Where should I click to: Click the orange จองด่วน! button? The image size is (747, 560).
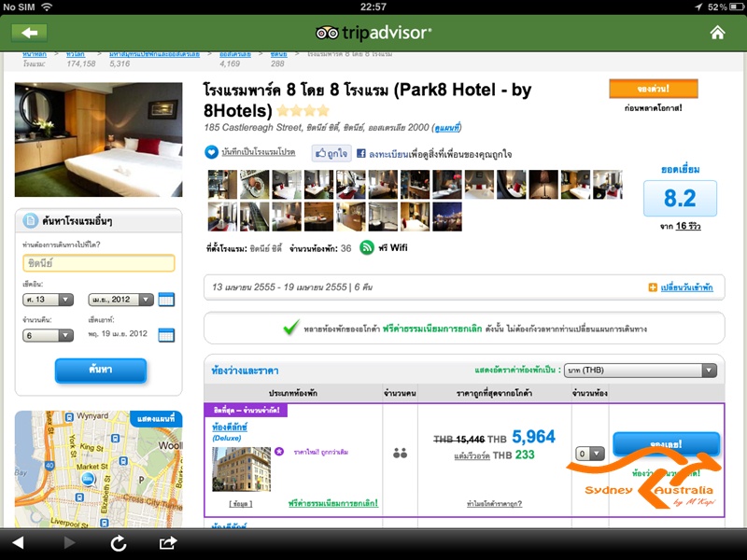click(x=653, y=89)
